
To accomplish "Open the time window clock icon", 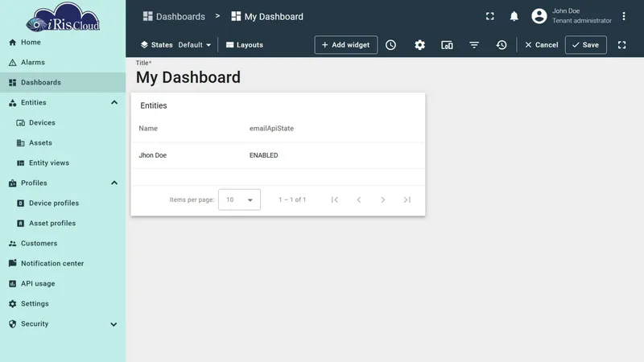I will click(390, 45).
